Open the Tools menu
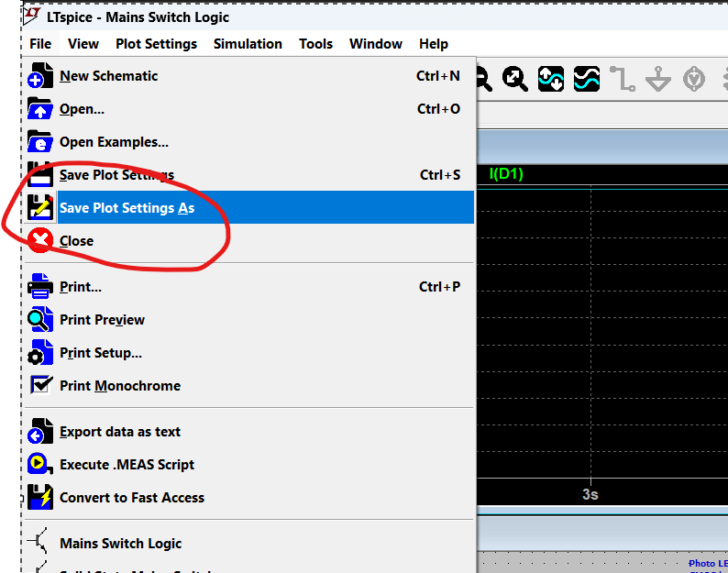The height and width of the screenshot is (573, 728). pyautogui.click(x=315, y=44)
